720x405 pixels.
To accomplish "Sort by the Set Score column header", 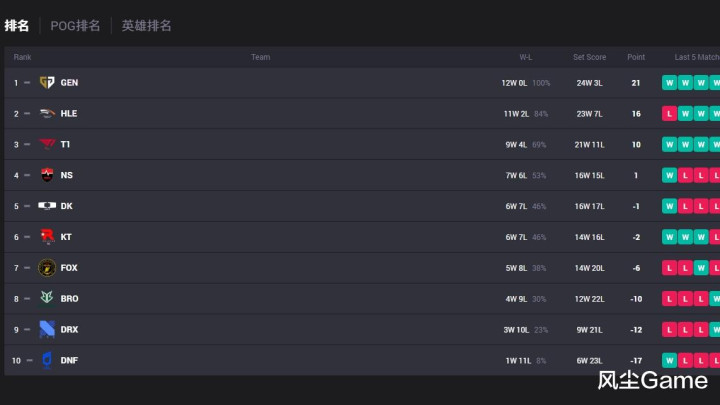I will [x=589, y=57].
